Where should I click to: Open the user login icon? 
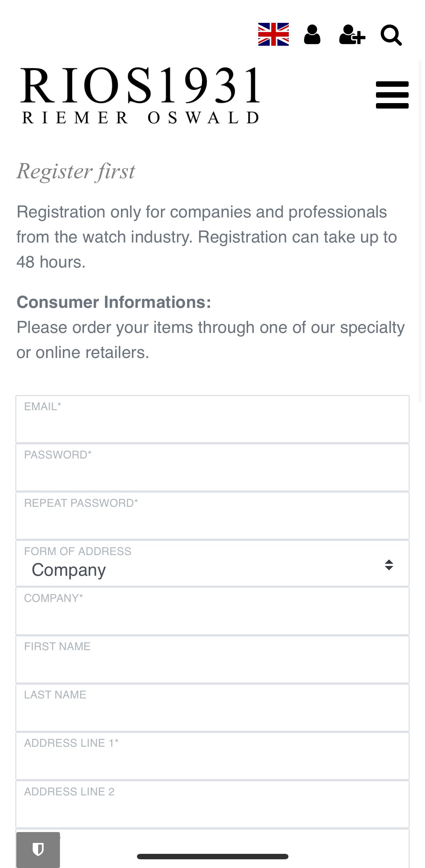click(x=312, y=34)
